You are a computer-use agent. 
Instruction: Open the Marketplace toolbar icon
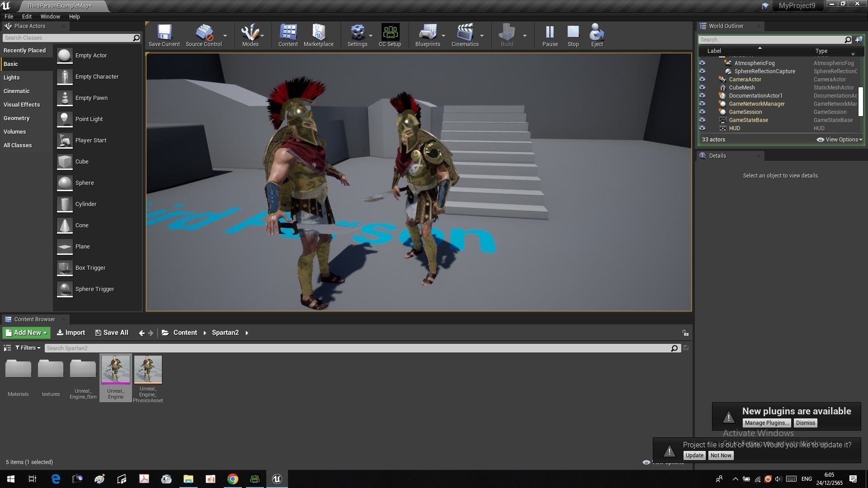[319, 35]
